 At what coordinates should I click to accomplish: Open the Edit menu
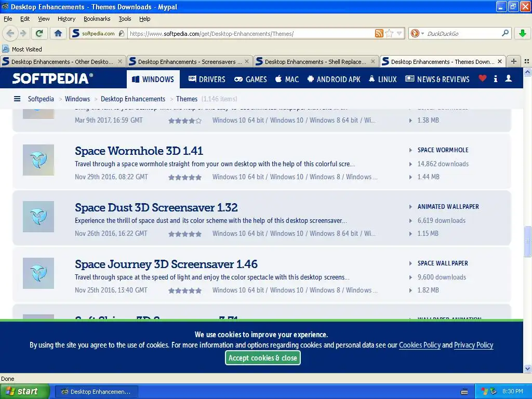pos(25,19)
